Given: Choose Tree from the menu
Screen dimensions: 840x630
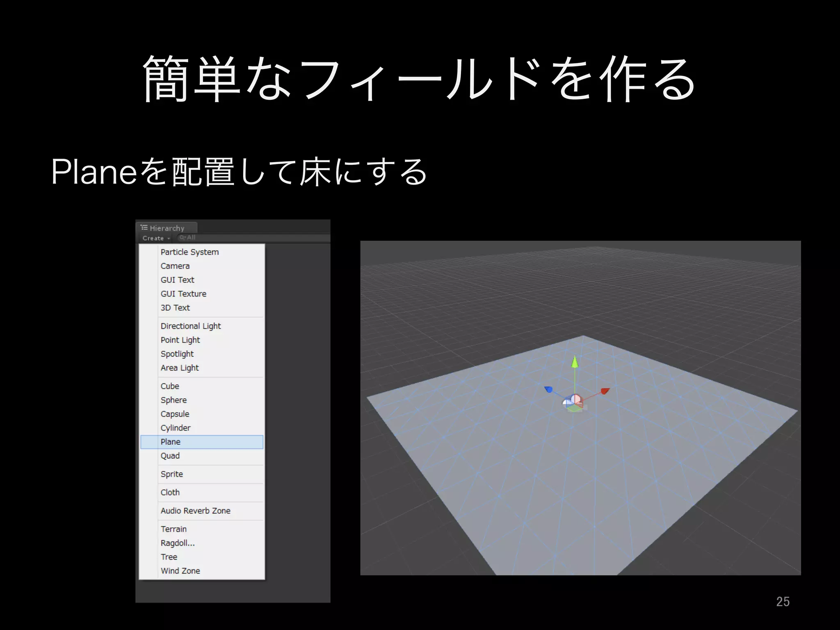Looking at the screenshot, I should (x=202, y=557).
